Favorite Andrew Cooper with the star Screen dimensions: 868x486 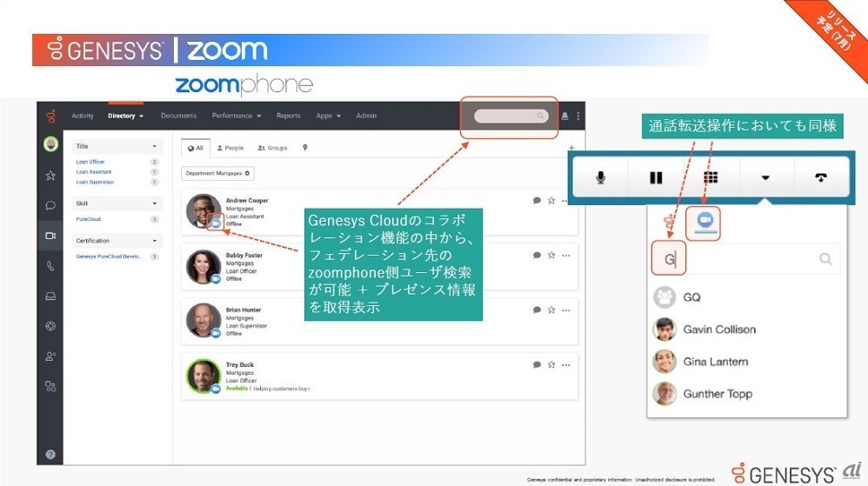pyautogui.click(x=551, y=200)
